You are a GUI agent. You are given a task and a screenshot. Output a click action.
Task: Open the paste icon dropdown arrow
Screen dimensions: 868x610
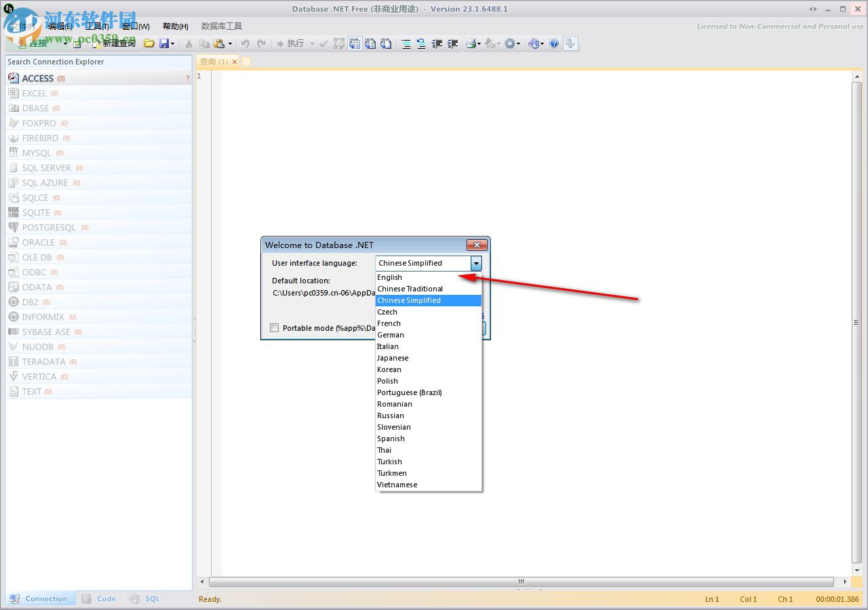click(x=230, y=43)
